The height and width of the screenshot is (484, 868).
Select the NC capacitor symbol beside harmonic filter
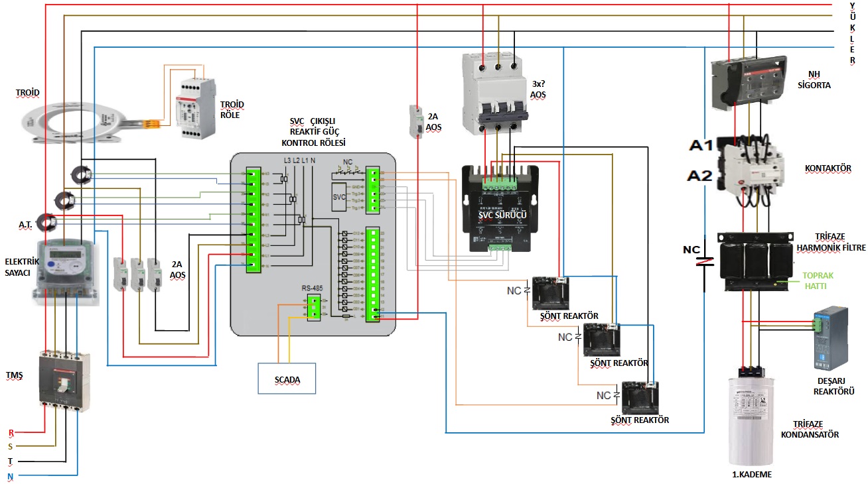[705, 261]
